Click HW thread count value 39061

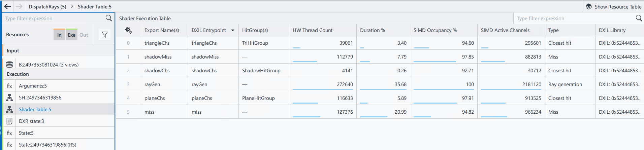(x=346, y=43)
